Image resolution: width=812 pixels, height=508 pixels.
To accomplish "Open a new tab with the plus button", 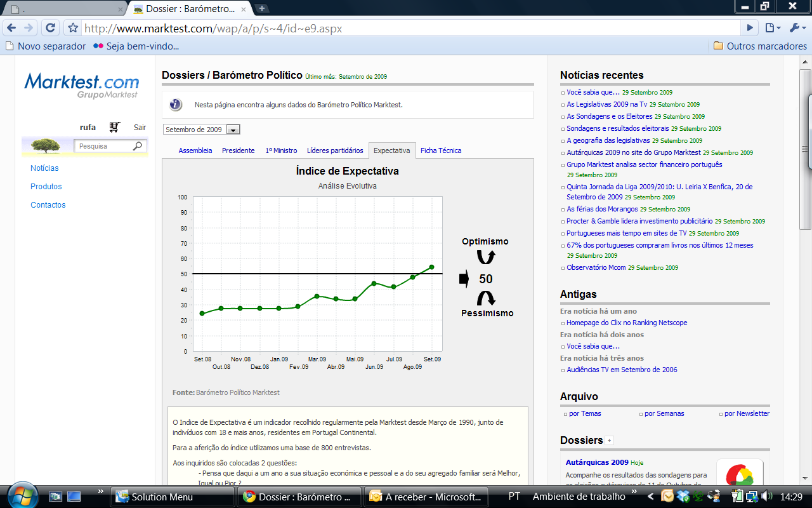I will click(x=262, y=8).
